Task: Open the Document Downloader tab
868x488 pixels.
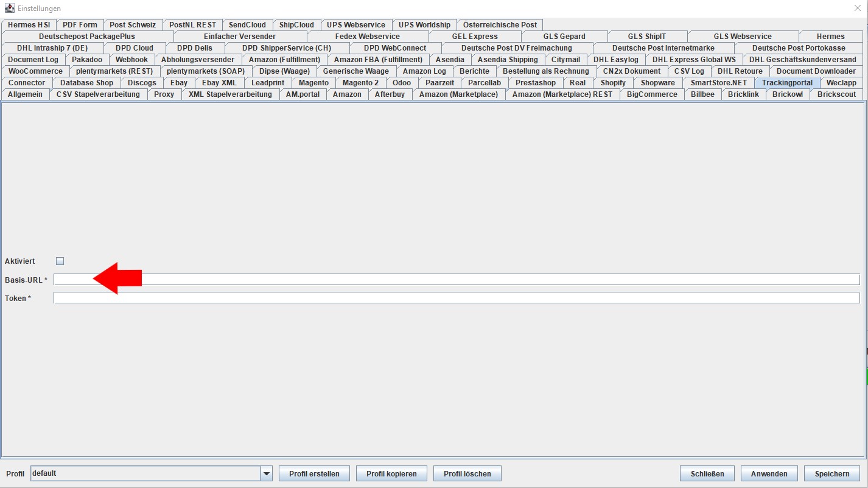Action: [816, 71]
